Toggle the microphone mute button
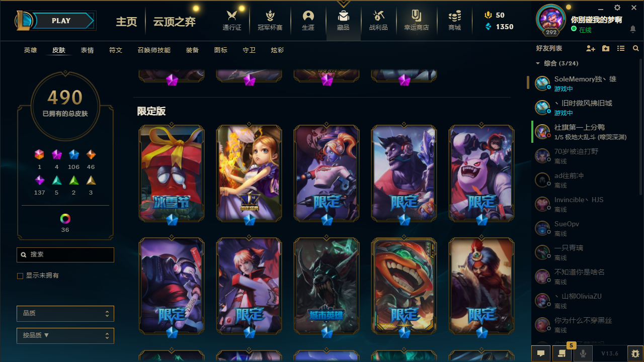 [583, 353]
